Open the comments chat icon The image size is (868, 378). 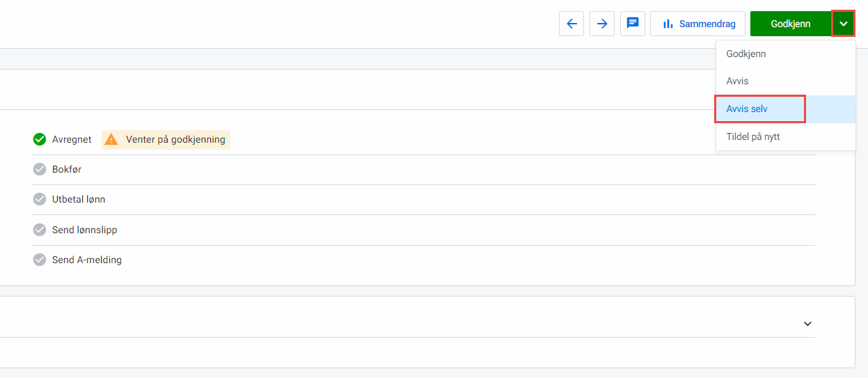click(x=633, y=24)
